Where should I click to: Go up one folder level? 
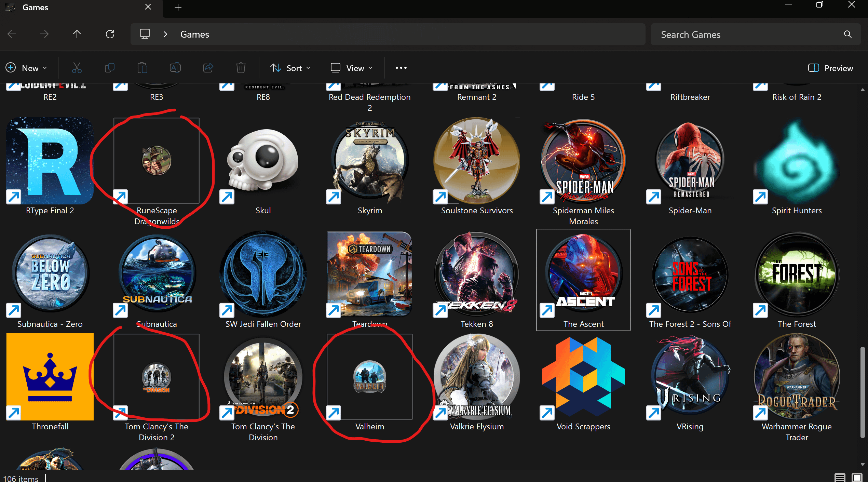click(77, 34)
